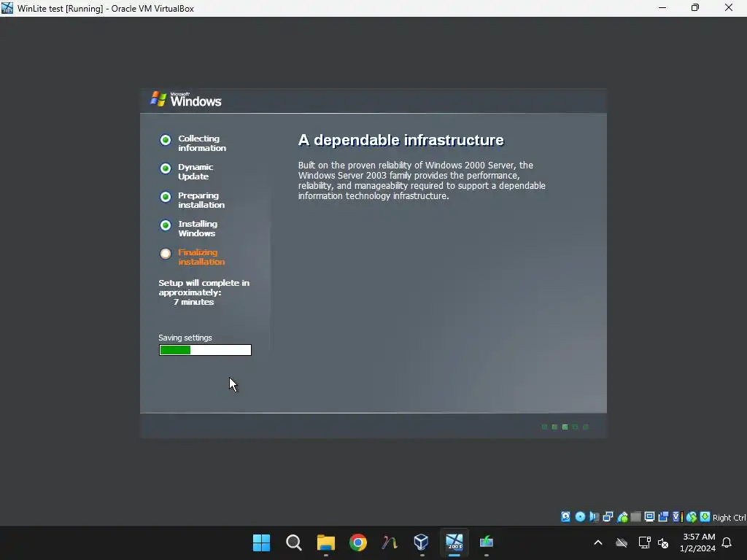Open the USB devices status icon
The width and height of the screenshot is (747, 560).
[622, 517]
